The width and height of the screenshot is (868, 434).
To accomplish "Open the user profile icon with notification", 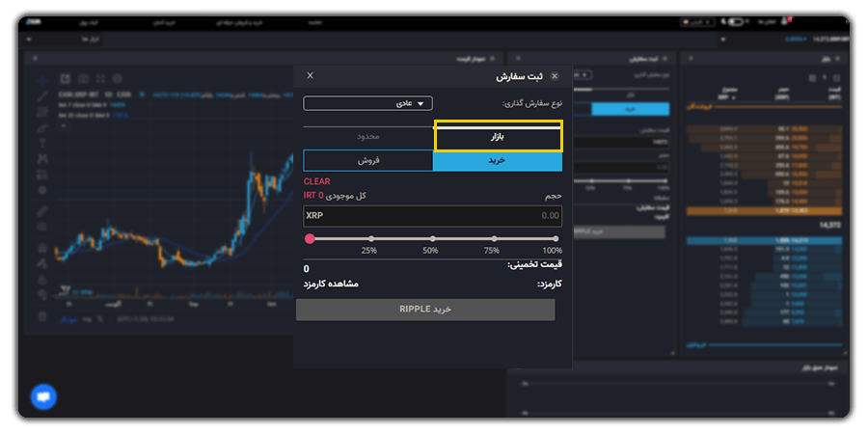I will pyautogui.click(x=785, y=21).
